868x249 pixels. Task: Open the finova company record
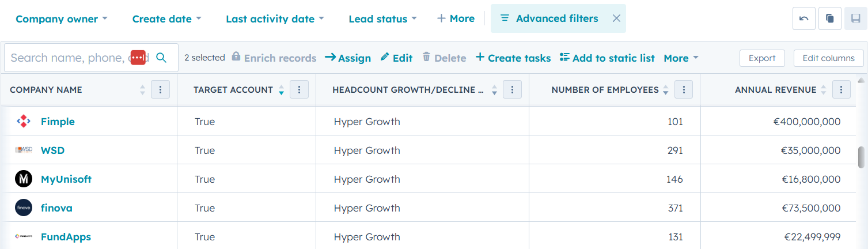click(56, 208)
